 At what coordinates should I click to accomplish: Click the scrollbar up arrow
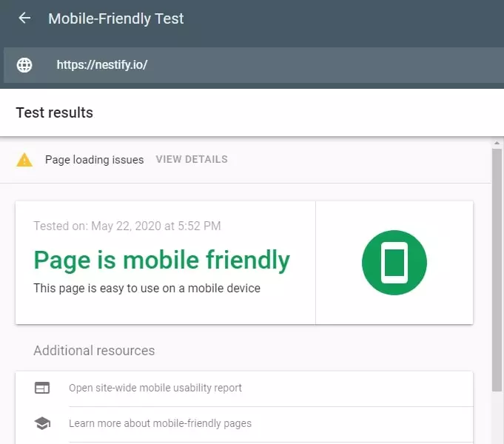point(497,143)
